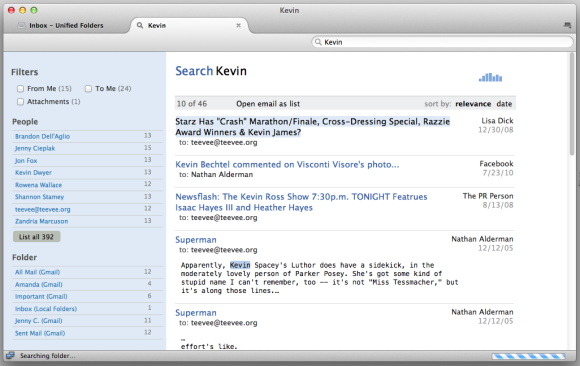Image resolution: width=580 pixels, height=366 pixels.
Task: Open email as list
Action: click(268, 104)
